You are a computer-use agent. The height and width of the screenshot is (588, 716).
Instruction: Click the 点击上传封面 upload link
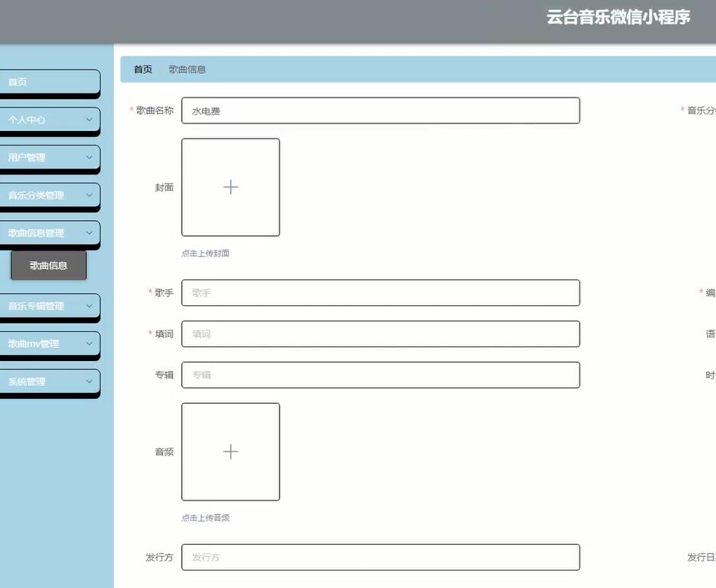(205, 251)
